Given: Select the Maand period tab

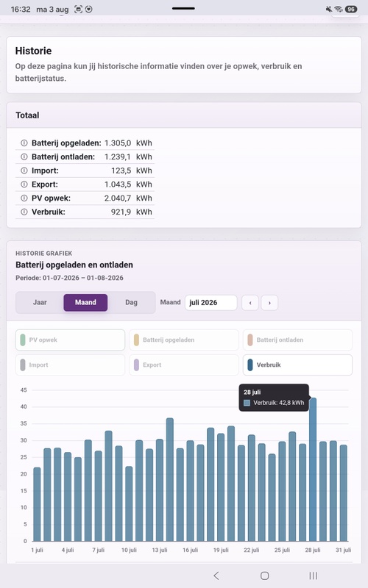Looking at the screenshot, I should [x=85, y=302].
